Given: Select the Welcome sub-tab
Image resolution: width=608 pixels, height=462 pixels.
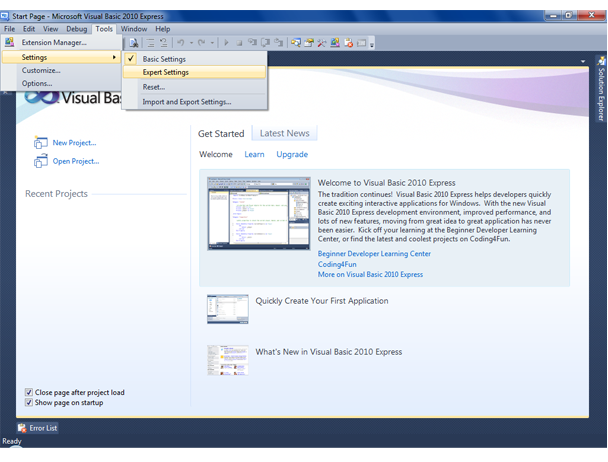Looking at the screenshot, I should [x=216, y=154].
